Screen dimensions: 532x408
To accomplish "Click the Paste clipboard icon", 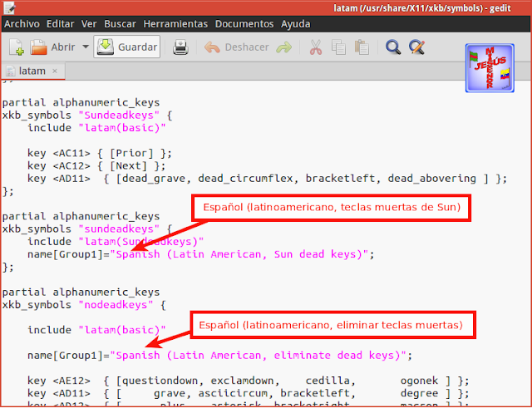I will pyautogui.click(x=362, y=47).
